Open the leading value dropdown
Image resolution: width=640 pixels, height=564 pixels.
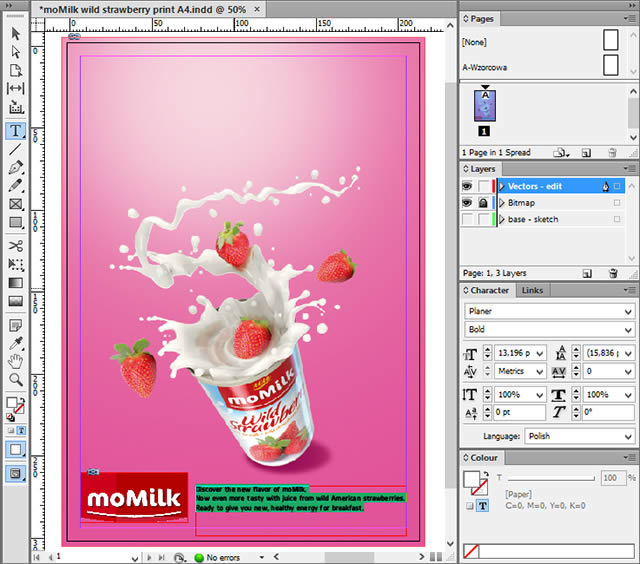pos(628,353)
